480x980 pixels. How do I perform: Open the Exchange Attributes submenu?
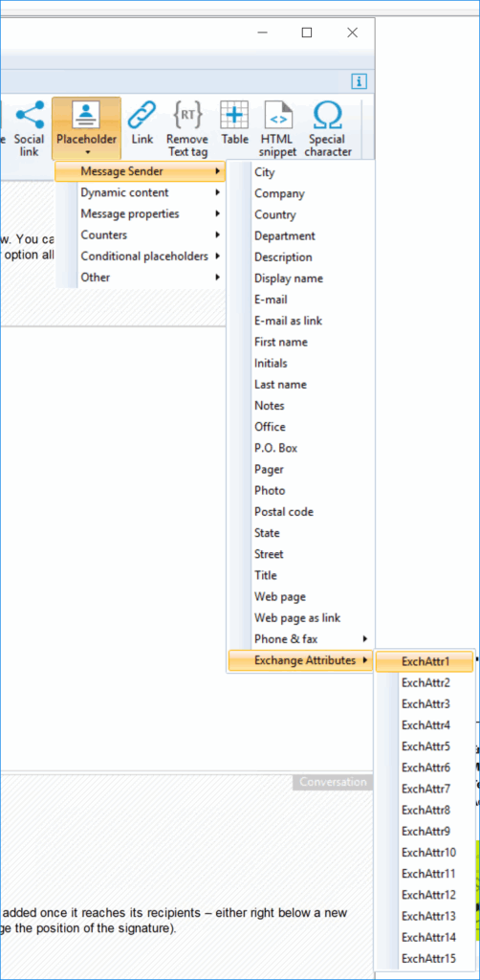coord(301,660)
